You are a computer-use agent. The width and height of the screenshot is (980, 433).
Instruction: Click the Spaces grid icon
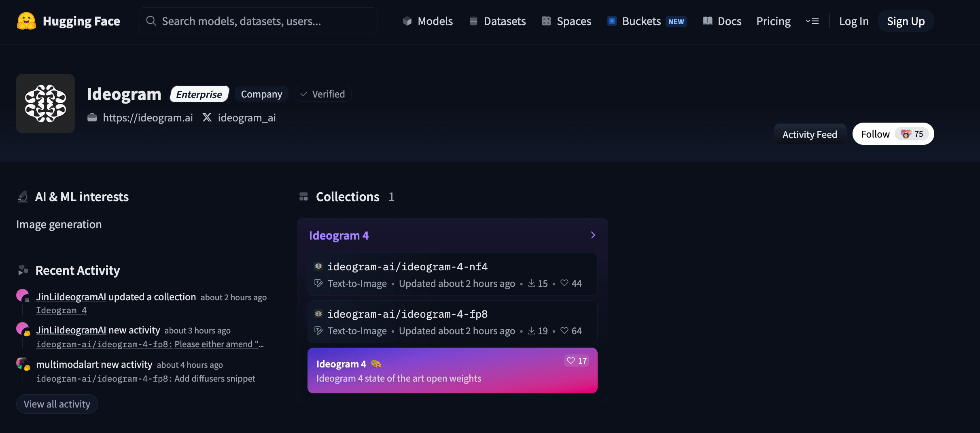pyautogui.click(x=546, y=21)
